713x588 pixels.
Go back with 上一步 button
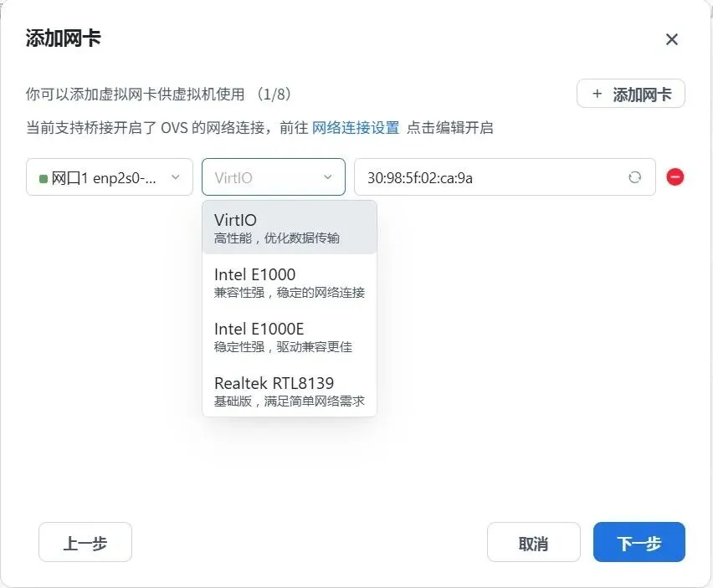point(85,542)
